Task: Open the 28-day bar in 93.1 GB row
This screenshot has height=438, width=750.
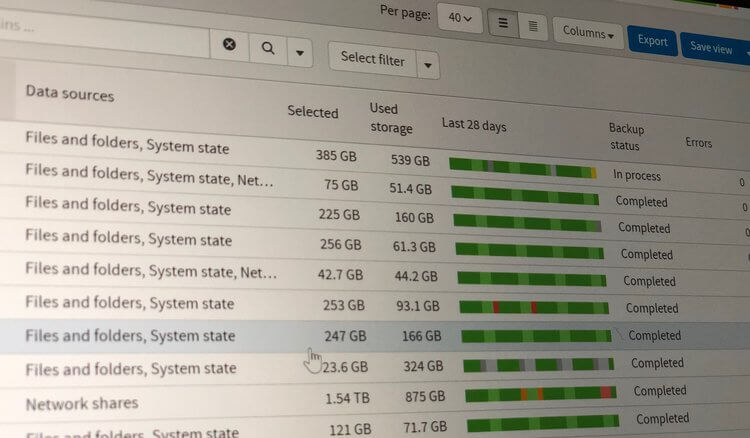Action: click(534, 307)
